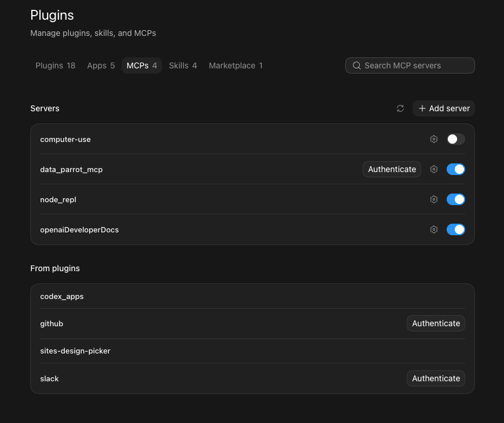Focus the Search MCP servers field
504x423 pixels.
(410, 65)
